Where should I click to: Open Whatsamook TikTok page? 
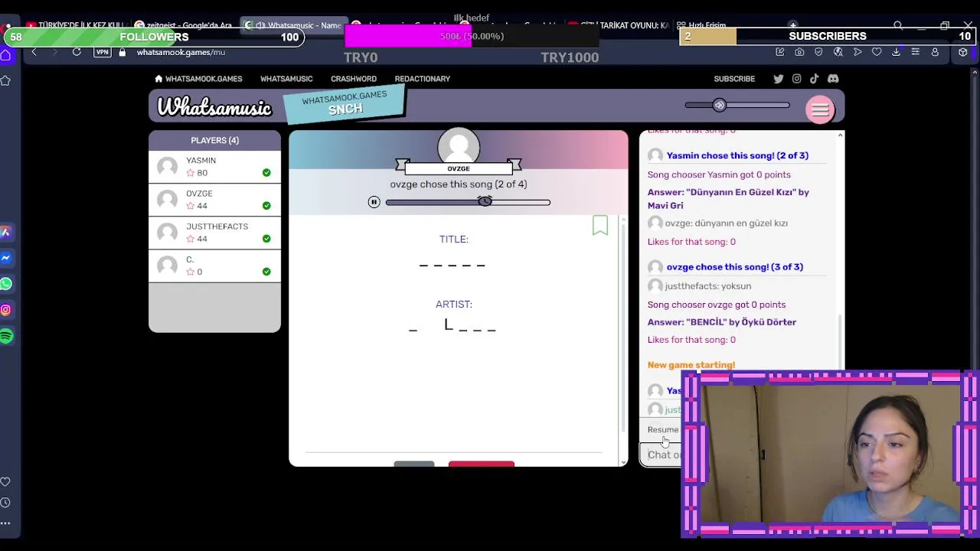tap(815, 79)
